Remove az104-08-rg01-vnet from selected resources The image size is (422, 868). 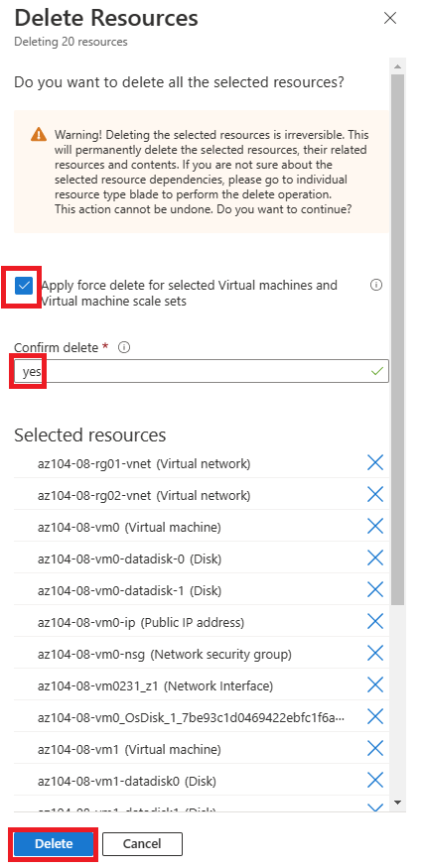(x=375, y=462)
